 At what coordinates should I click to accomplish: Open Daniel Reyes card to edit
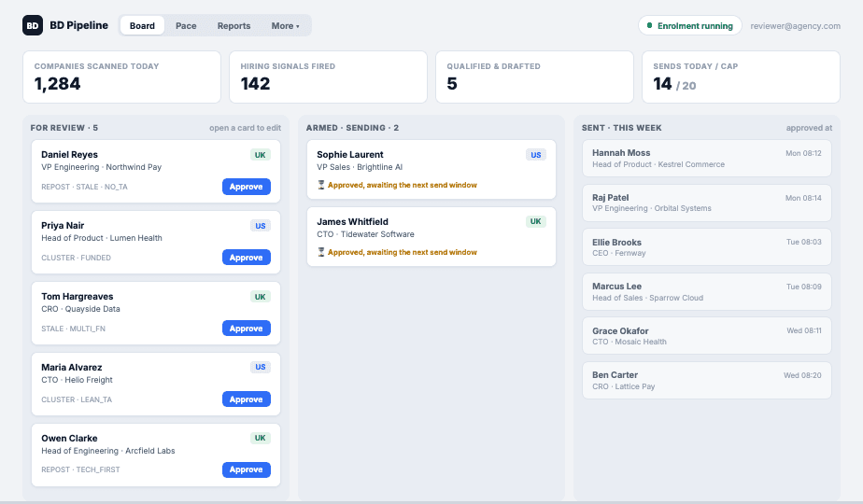click(x=156, y=171)
